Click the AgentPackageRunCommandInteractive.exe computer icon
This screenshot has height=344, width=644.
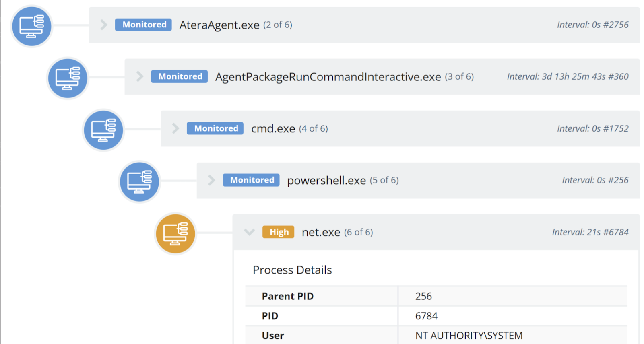67,78
